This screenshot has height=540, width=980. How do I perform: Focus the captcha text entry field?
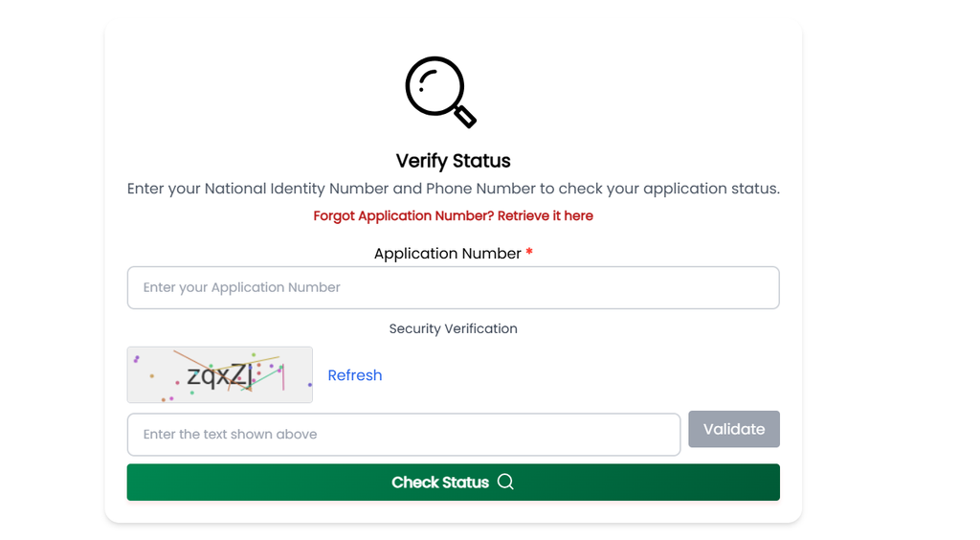[404, 435]
